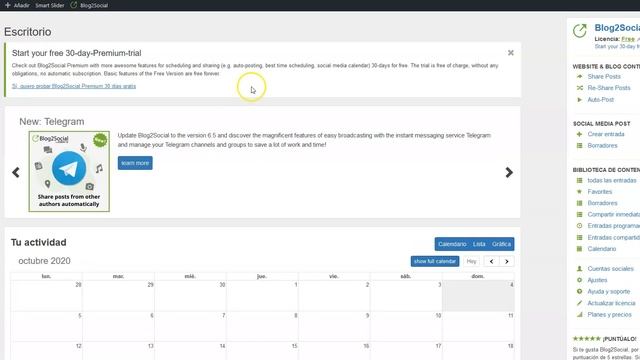The height and width of the screenshot is (360, 640).
Task: Go to next month in calendar
Action: (507, 261)
